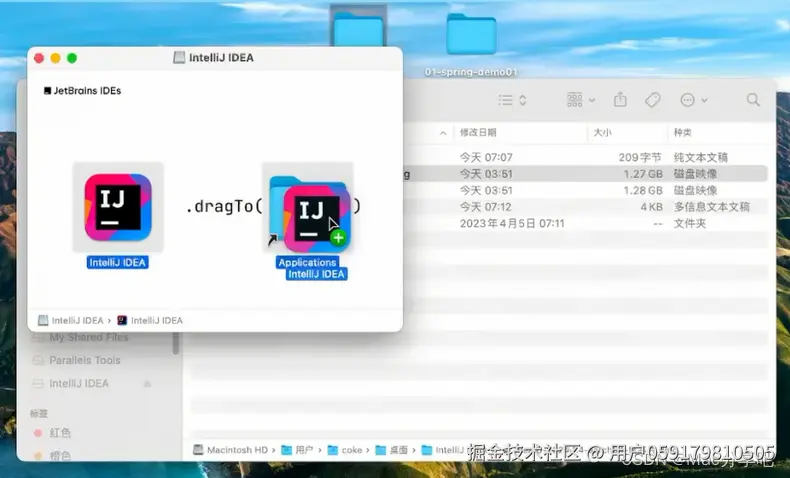Select the folder row dated 2023年4月5日
Viewport: 790px width, 478px height.
click(586, 224)
